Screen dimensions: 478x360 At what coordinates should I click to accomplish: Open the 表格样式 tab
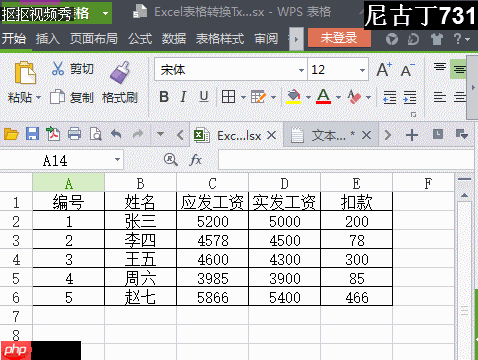point(220,39)
